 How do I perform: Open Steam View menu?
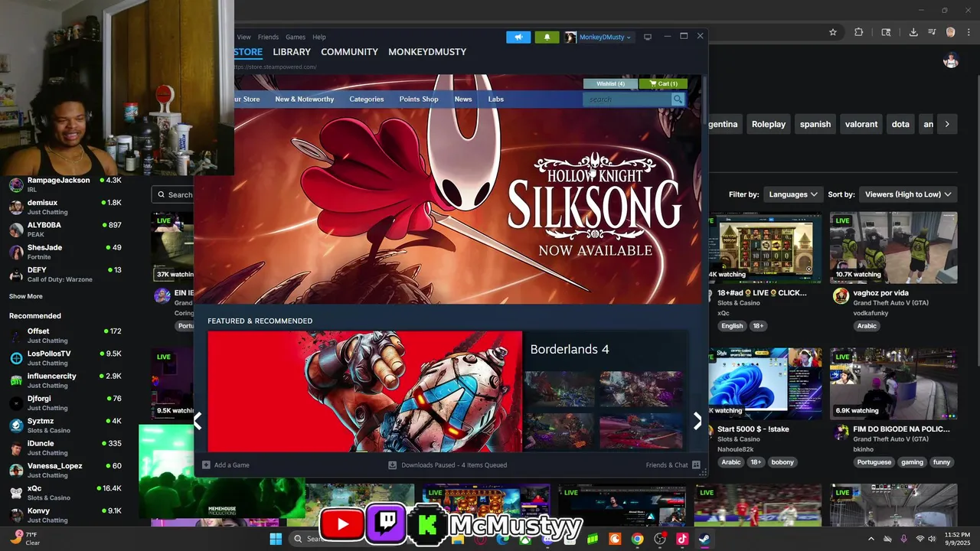coord(243,37)
